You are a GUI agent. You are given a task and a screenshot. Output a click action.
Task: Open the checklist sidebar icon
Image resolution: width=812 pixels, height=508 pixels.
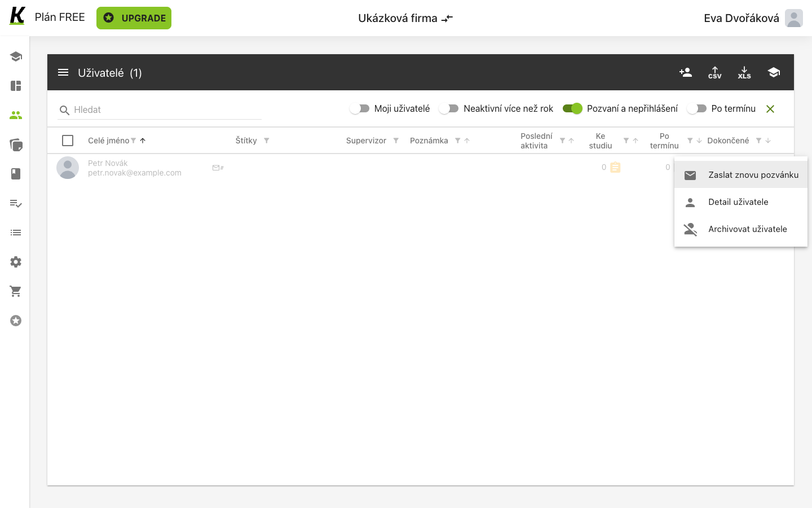pyautogui.click(x=16, y=203)
